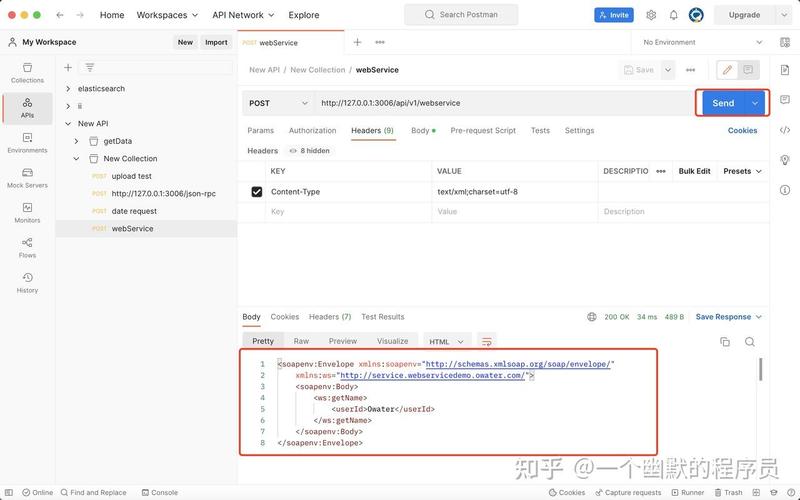Open the Workspaces menu
Viewport: 800px width, 500px height.
coord(167,15)
